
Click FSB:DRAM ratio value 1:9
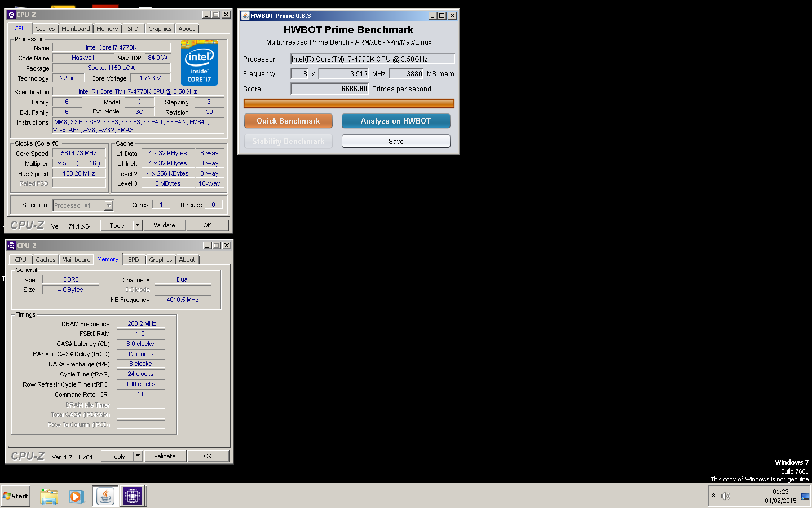[x=140, y=334]
